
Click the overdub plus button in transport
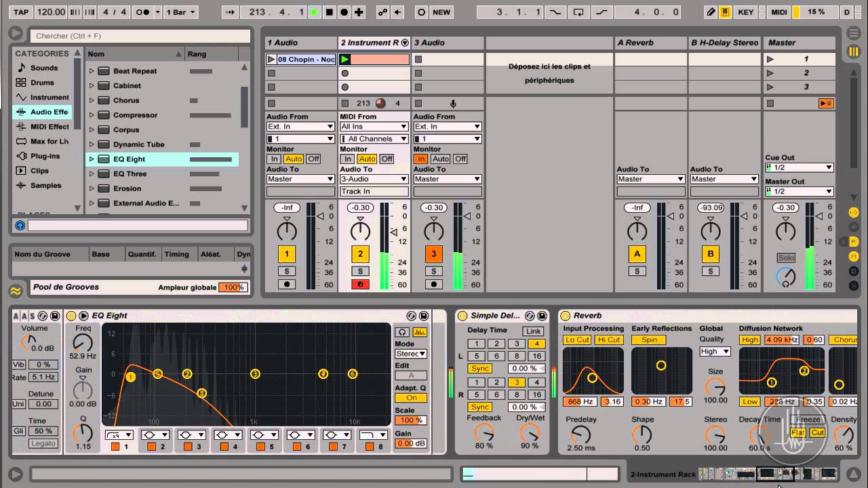pos(359,12)
